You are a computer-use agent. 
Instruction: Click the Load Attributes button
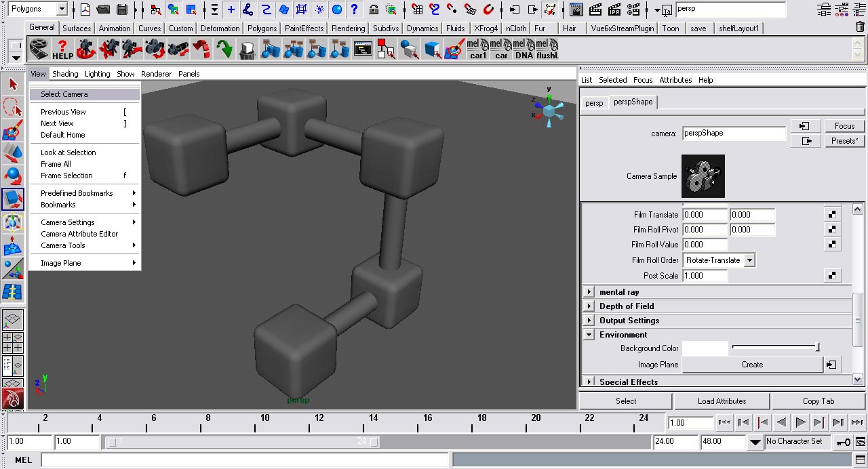point(722,401)
